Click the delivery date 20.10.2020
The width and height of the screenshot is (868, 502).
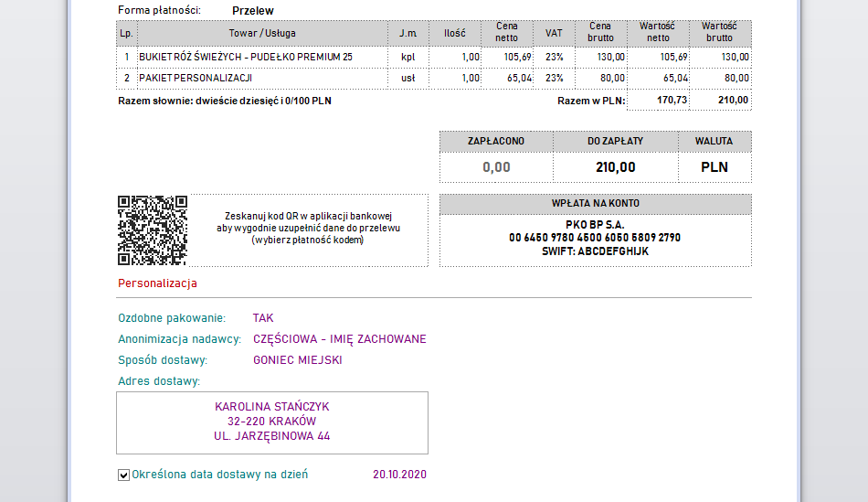(399, 475)
